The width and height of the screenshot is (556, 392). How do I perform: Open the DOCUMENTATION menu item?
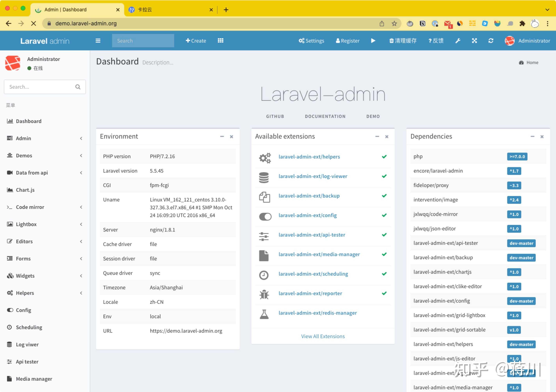pos(325,116)
